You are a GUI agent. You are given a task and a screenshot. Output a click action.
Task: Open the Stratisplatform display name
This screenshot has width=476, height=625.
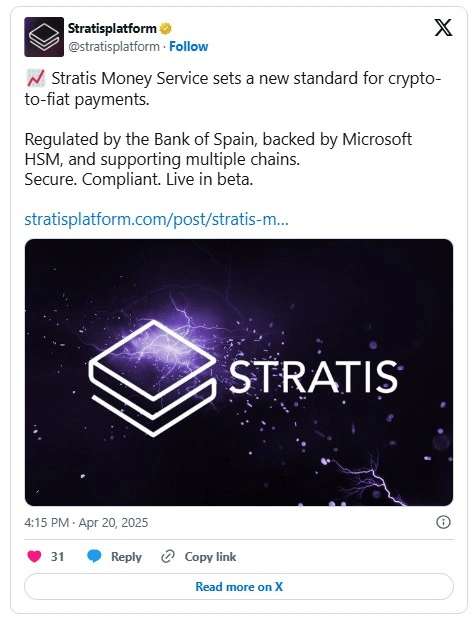(112, 29)
